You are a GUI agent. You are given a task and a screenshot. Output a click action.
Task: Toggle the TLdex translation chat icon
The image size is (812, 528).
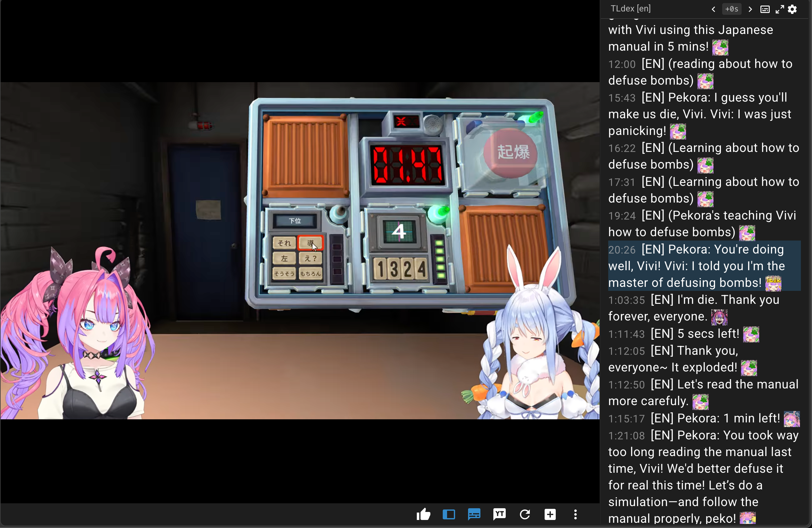pyautogui.click(x=474, y=514)
